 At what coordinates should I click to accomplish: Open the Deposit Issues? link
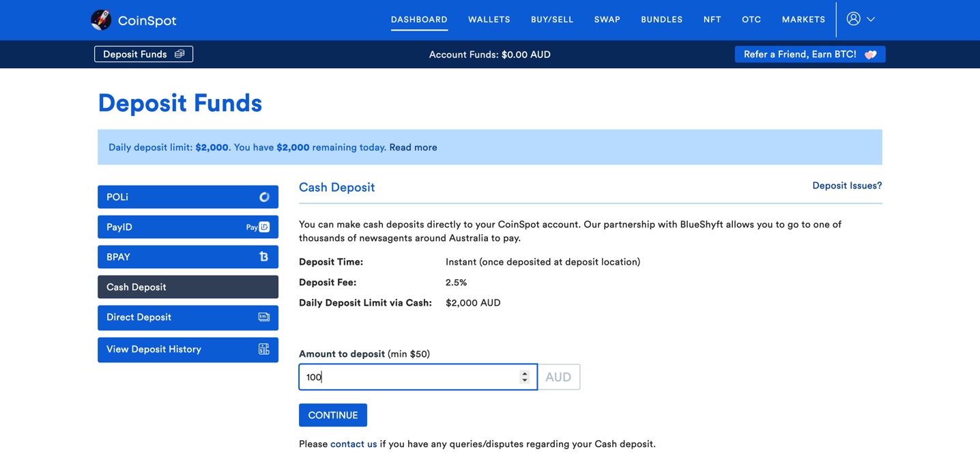(x=847, y=186)
